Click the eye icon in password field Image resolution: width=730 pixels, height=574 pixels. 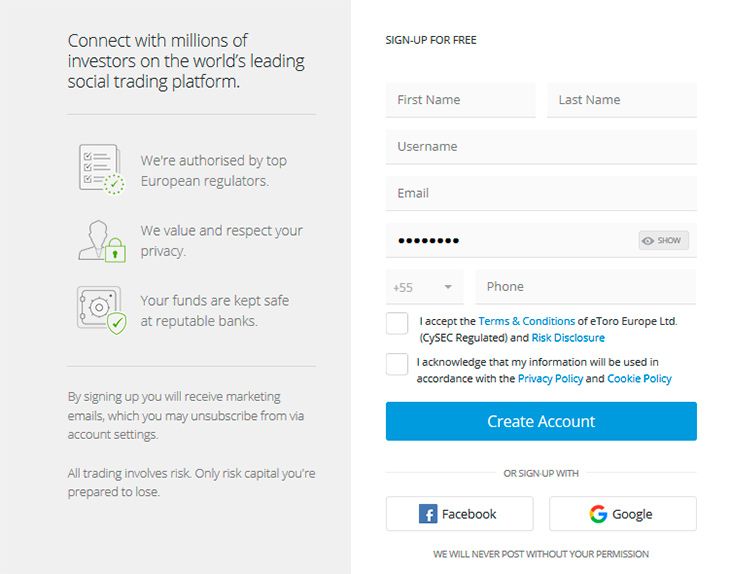[x=648, y=241]
